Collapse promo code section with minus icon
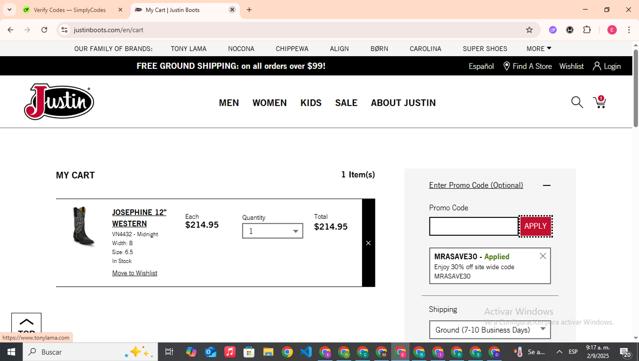The height and width of the screenshot is (361, 639). click(546, 185)
